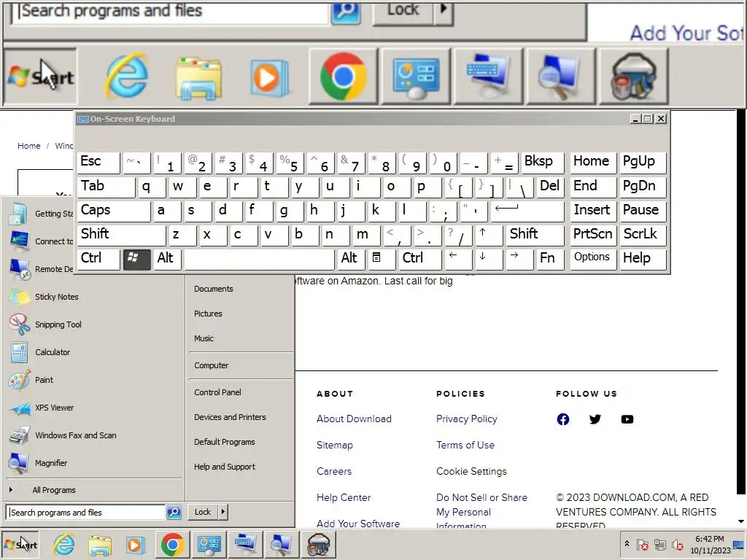Viewport: 747px width, 560px height.
Task: Click the page scrollbar down arrow
Action: 741,521
